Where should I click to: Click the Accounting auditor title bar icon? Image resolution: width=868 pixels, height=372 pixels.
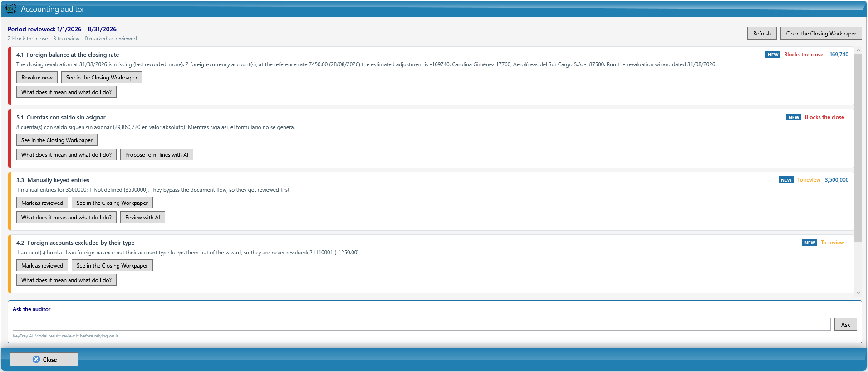coord(11,9)
